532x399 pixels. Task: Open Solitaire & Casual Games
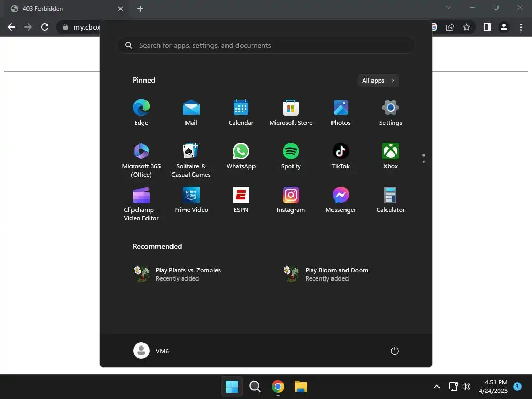[191, 160]
